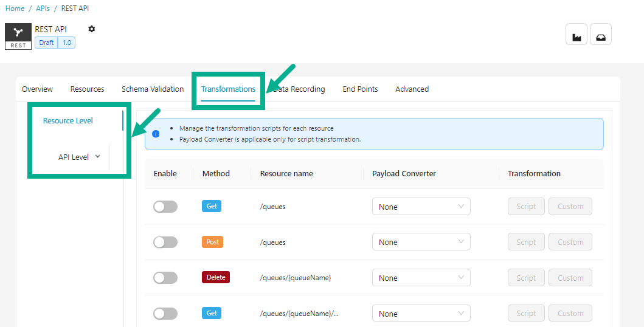This screenshot has height=327, width=644.
Task: Click Custom button for Delete row
Action: tap(570, 278)
